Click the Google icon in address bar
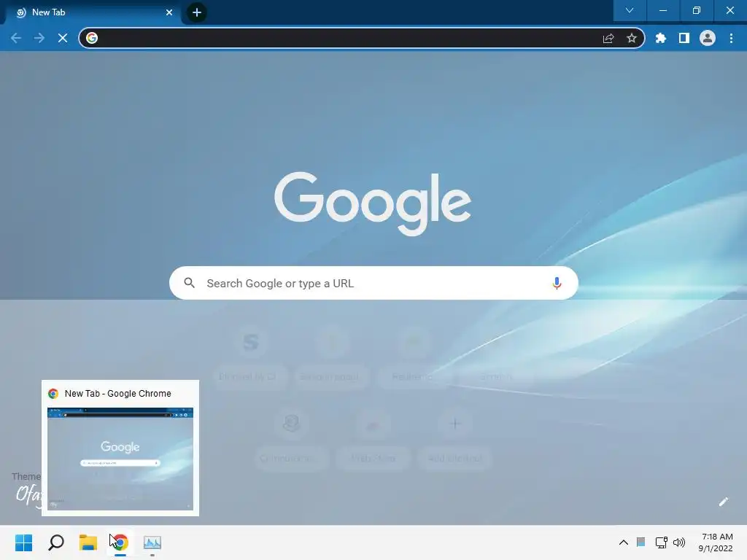Viewport: 747px width, 560px height. click(92, 38)
